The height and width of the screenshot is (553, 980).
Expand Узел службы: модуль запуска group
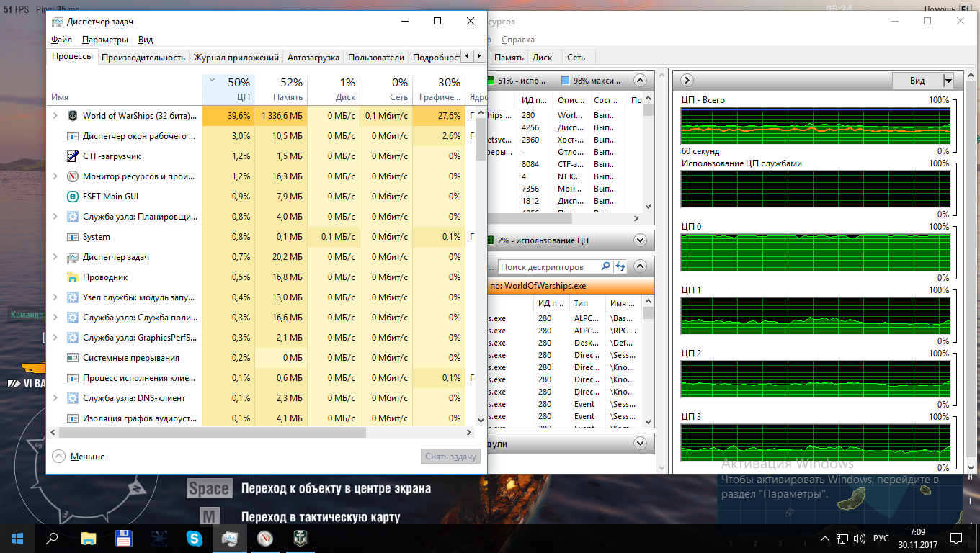click(x=55, y=297)
